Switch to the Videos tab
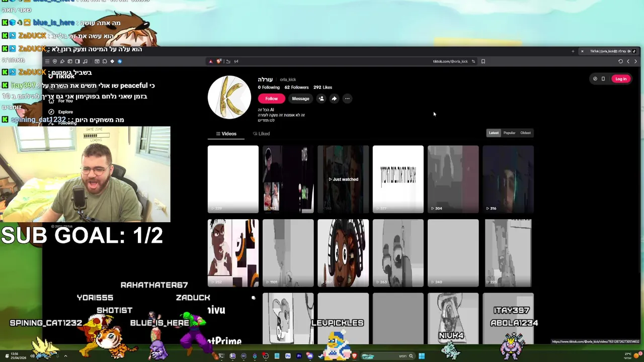The height and width of the screenshot is (362, 644). (226, 134)
